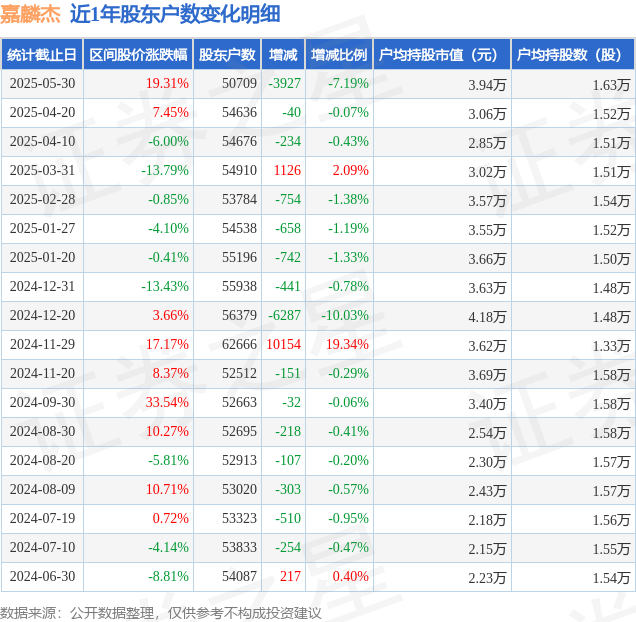Select the date cell 2025-04-10
This screenshot has width=636, height=622.
(x=43, y=142)
